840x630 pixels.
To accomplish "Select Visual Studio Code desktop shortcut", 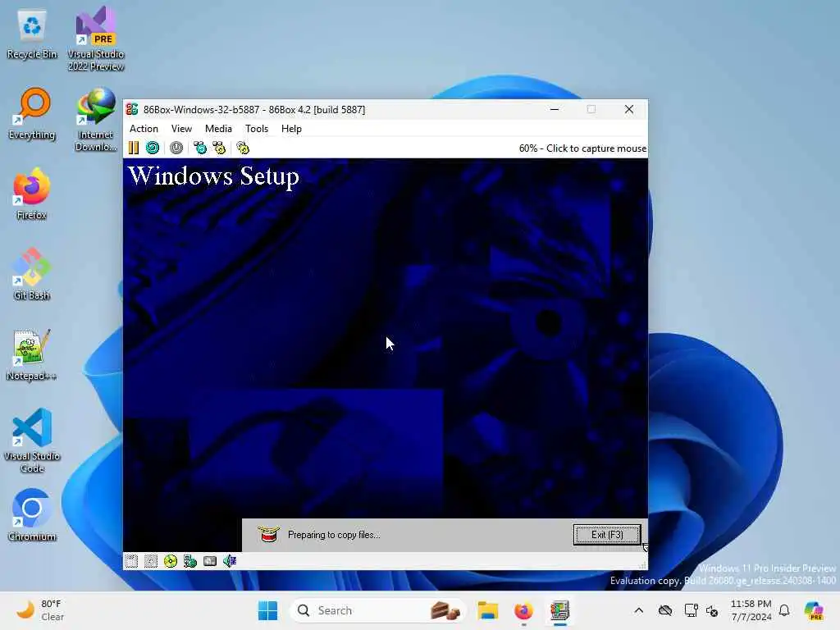I will (32, 441).
